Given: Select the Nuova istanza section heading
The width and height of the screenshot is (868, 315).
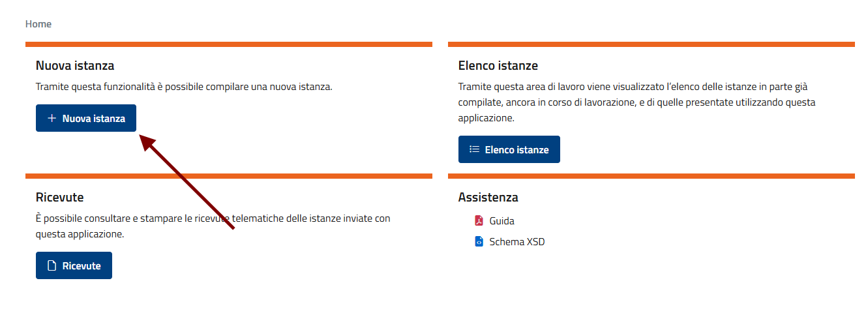Looking at the screenshot, I should coord(75,66).
